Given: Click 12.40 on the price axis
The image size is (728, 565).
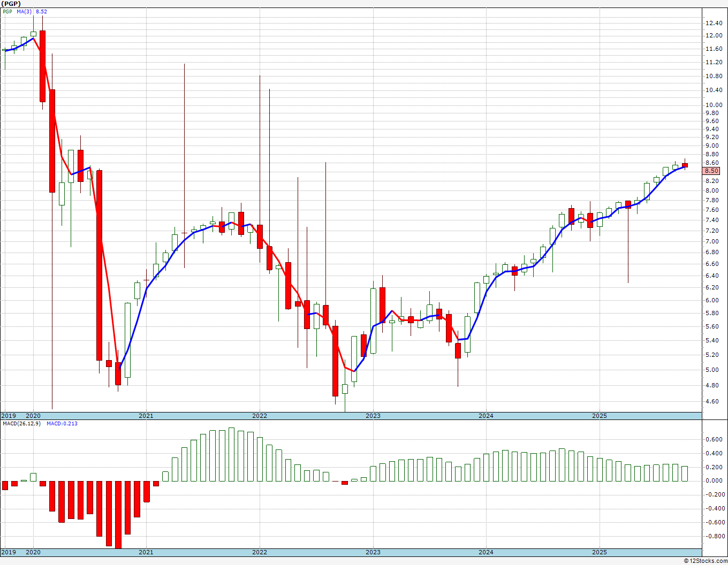Looking at the screenshot, I should point(714,23).
